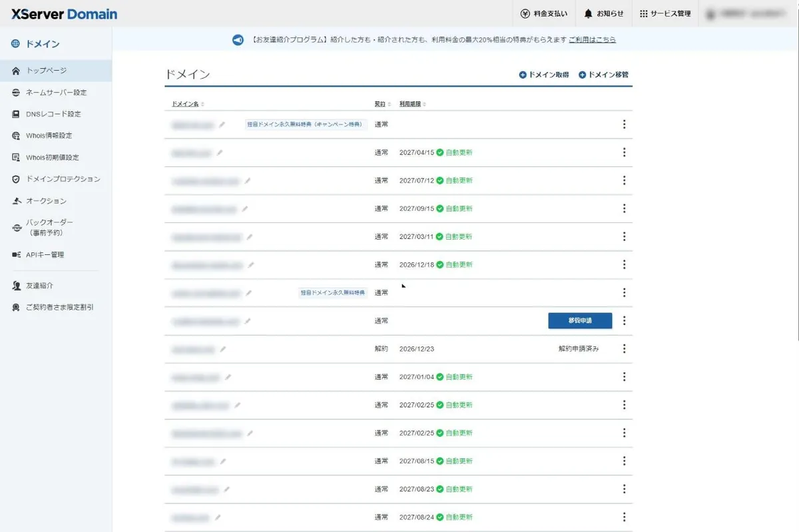This screenshot has width=799, height=532.
Task: Click the date 2026/12/18
Action: [x=416, y=264]
